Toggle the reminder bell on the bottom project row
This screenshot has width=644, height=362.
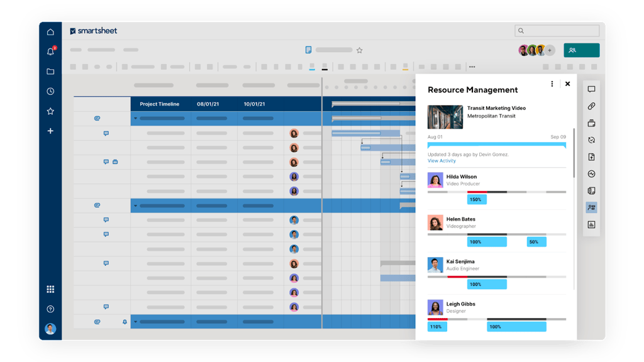point(125,321)
